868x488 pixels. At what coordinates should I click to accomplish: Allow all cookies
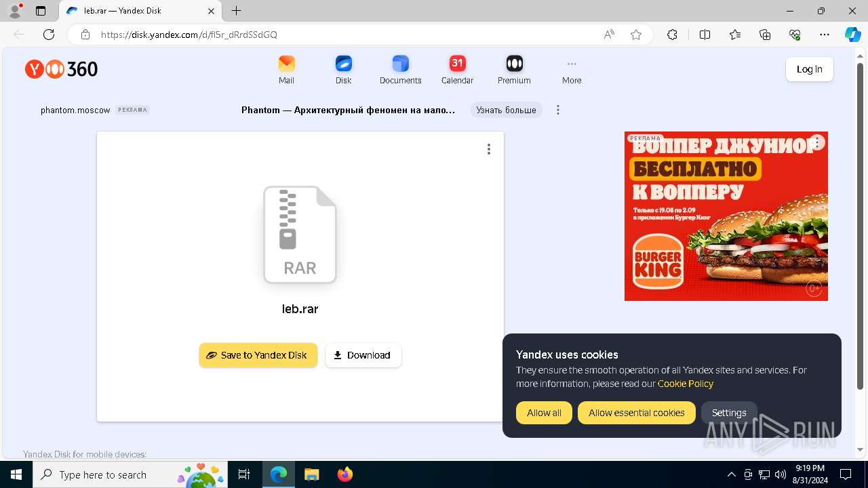(x=544, y=413)
